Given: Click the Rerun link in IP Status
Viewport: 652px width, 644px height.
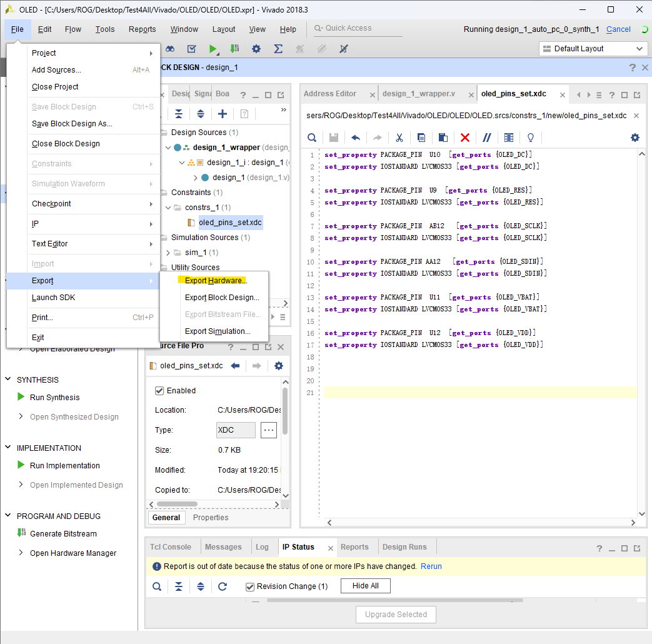Looking at the screenshot, I should coord(431,566).
